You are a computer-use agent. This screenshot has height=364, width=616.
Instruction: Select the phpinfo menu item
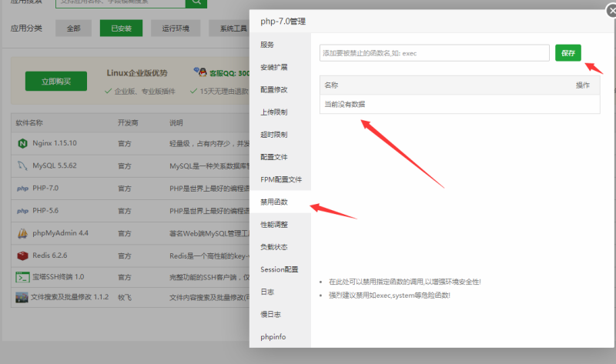tap(271, 336)
